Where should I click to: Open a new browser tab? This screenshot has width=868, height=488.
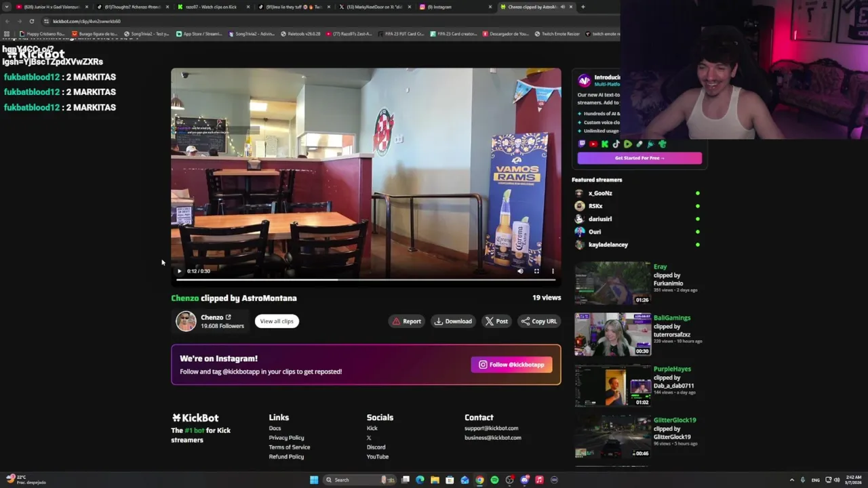pos(583,7)
